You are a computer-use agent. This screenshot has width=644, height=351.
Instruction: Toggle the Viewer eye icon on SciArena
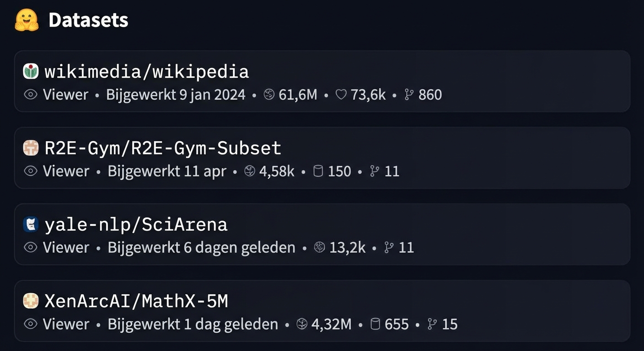(30, 247)
